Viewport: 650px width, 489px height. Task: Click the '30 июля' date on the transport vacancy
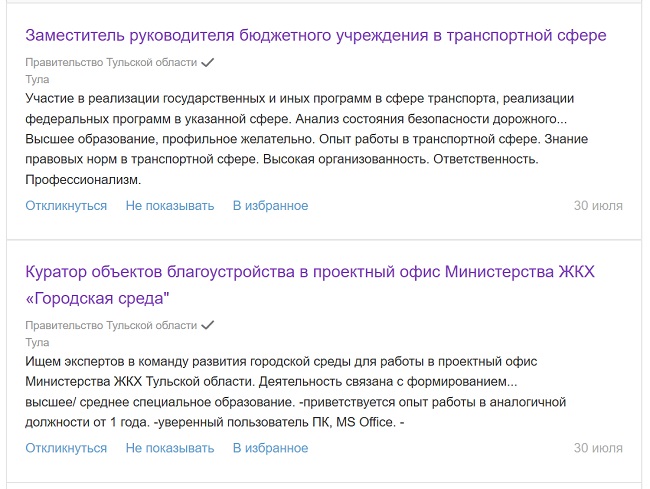tap(598, 206)
